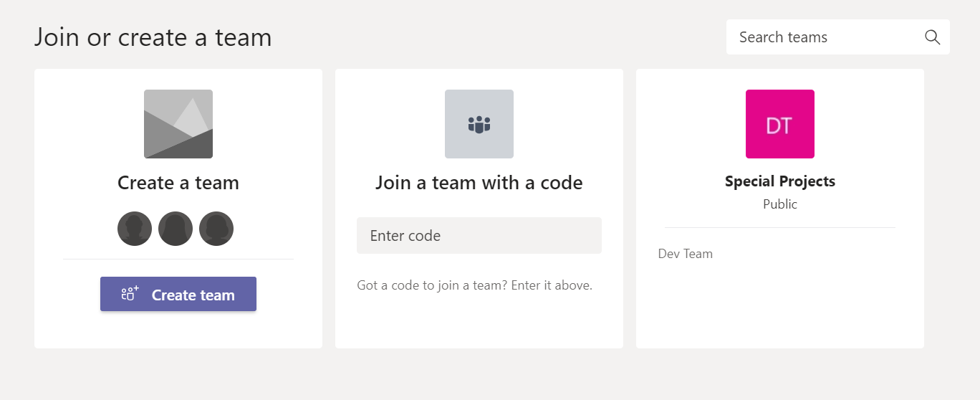
Task: Click the Join a team with a code heading
Action: click(x=479, y=183)
